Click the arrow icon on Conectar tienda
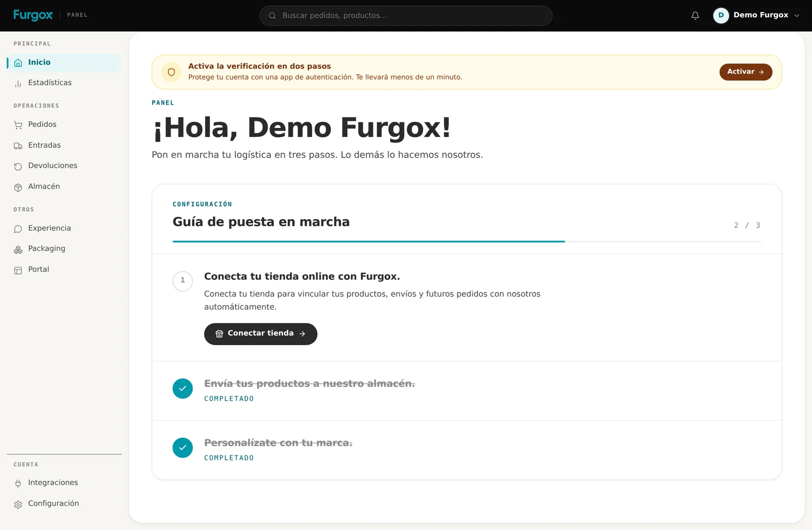This screenshot has width=812, height=530. (x=302, y=334)
